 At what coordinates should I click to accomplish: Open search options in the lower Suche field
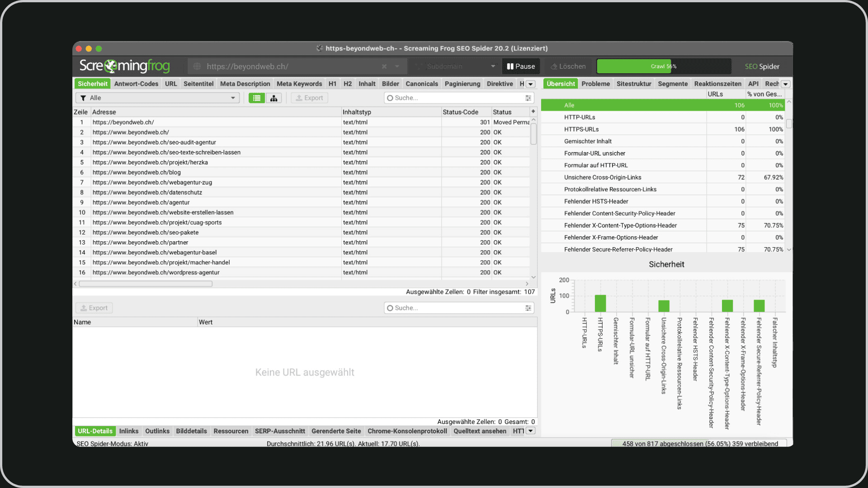coord(528,308)
